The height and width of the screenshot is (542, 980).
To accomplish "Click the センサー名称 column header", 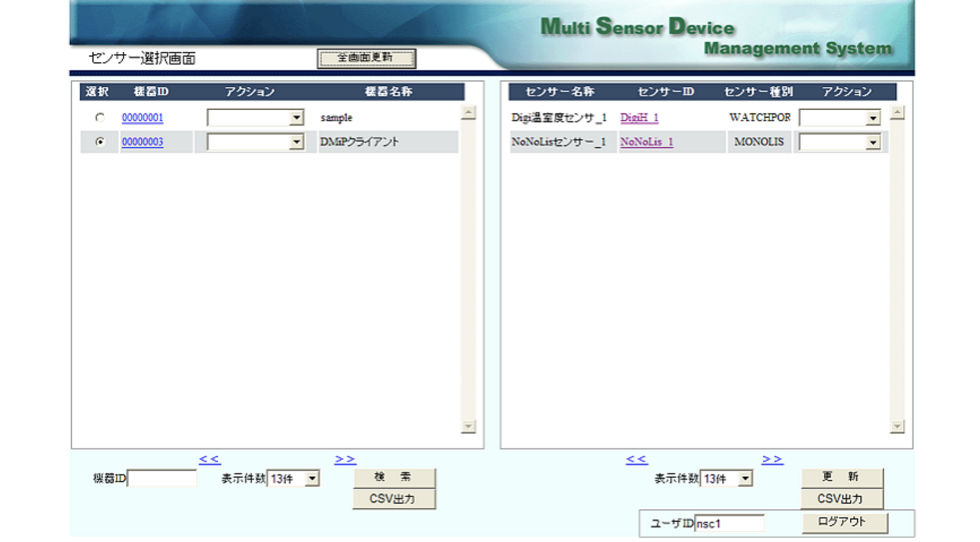I will pos(560,91).
